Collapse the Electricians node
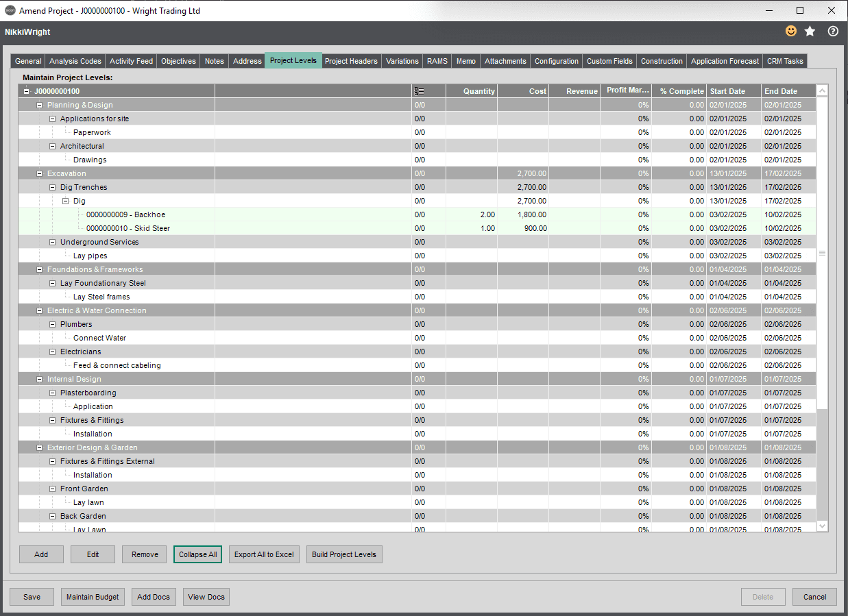Screen dimensions: 848x616 tap(53, 352)
